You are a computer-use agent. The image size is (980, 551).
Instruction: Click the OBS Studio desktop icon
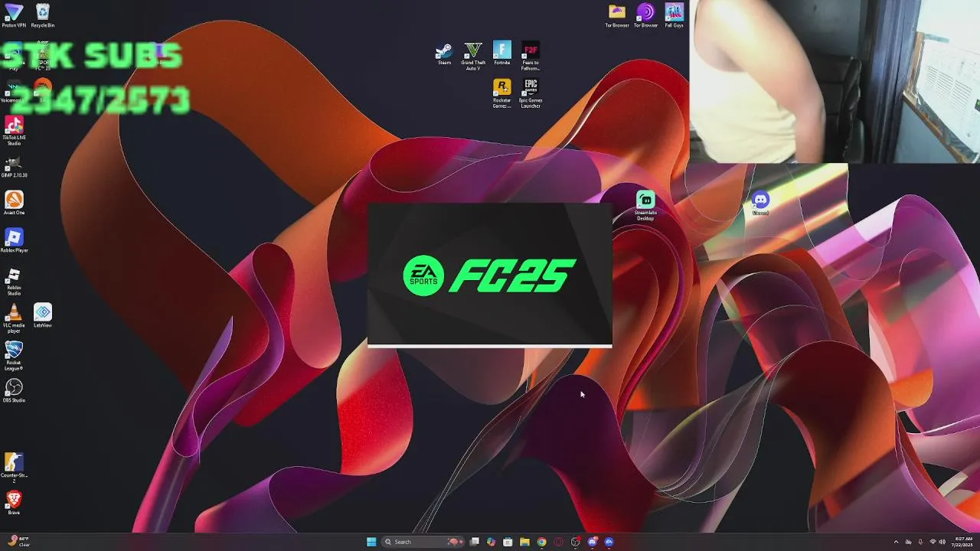(x=14, y=390)
